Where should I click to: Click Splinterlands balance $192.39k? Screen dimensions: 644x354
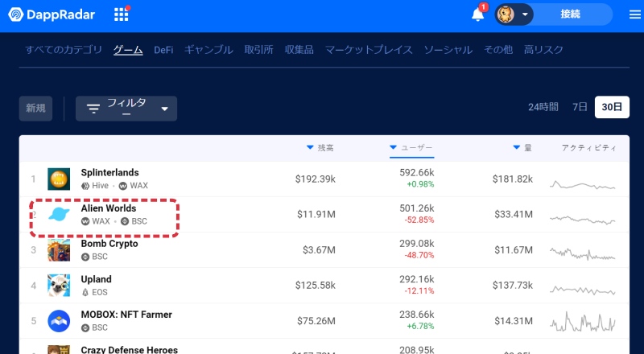tap(315, 179)
